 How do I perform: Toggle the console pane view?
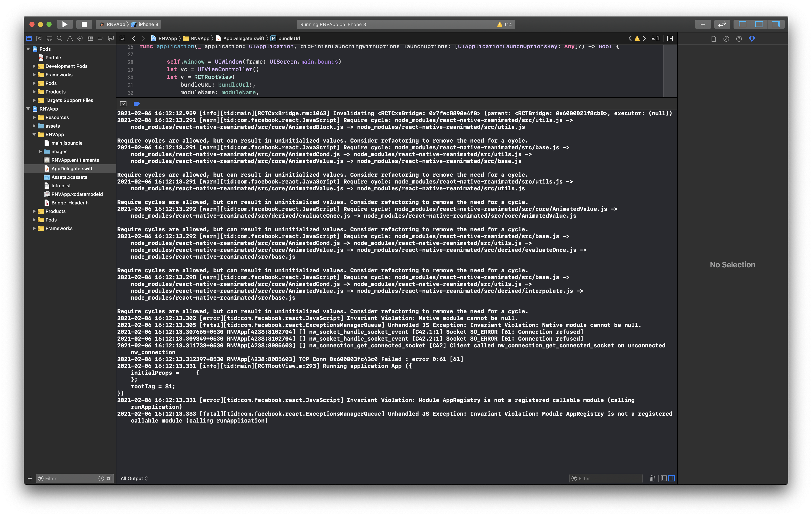pyautogui.click(x=671, y=478)
